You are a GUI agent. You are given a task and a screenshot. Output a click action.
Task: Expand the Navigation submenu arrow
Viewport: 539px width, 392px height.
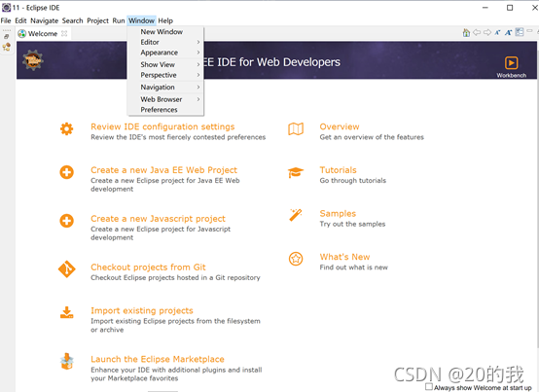(x=198, y=87)
